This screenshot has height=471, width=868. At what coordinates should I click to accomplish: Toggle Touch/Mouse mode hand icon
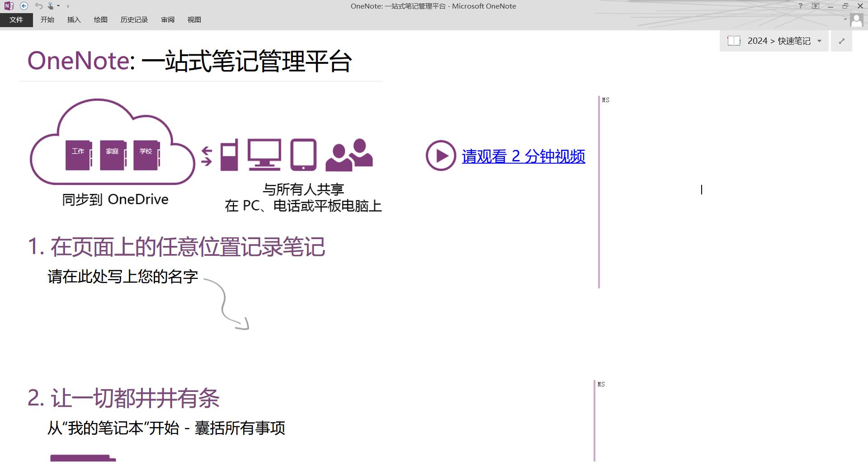(x=51, y=6)
